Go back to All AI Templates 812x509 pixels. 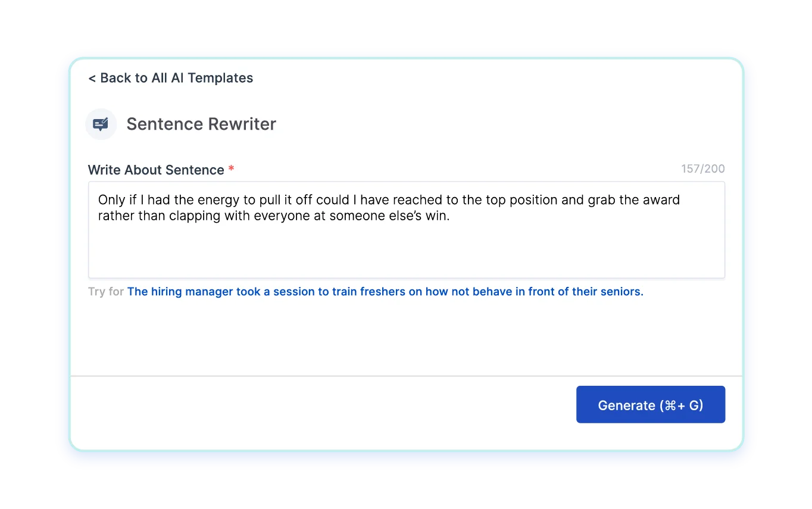pos(171,78)
